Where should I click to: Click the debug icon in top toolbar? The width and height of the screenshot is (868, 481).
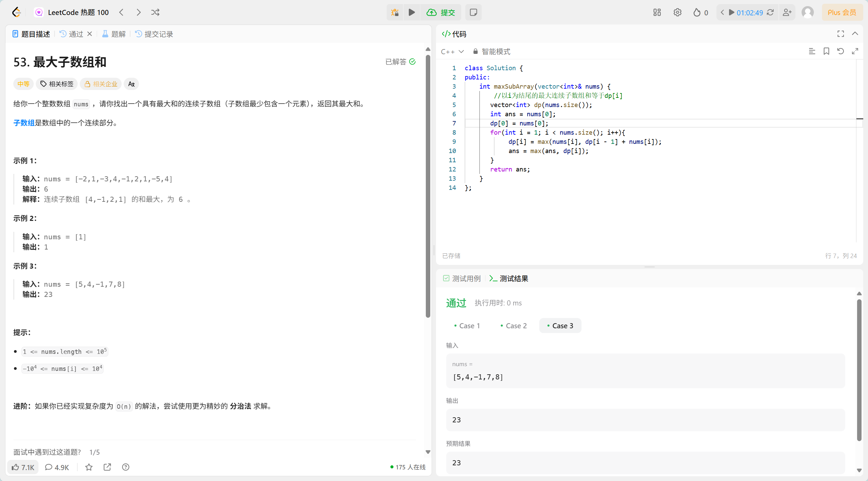point(395,13)
